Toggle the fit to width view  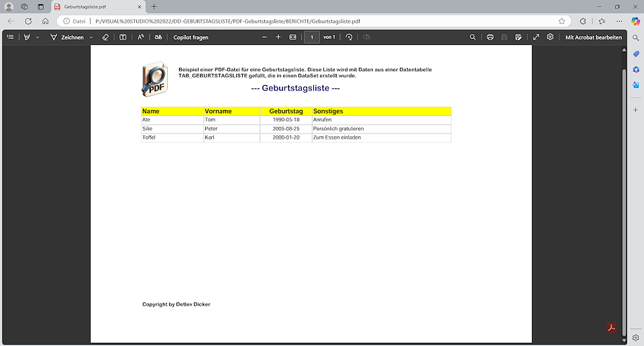(292, 38)
